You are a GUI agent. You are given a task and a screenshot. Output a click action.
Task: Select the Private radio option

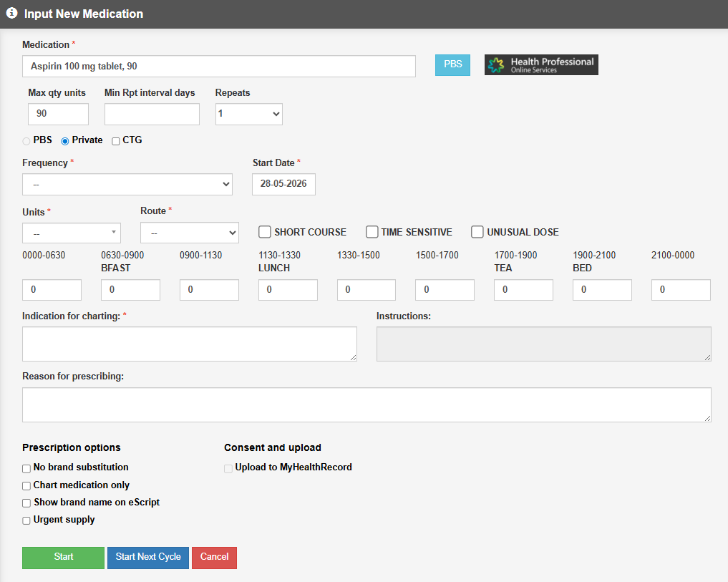point(65,141)
